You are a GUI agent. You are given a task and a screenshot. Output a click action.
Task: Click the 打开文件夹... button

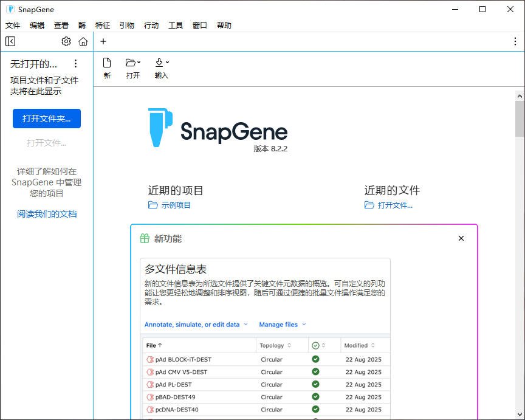tap(47, 119)
